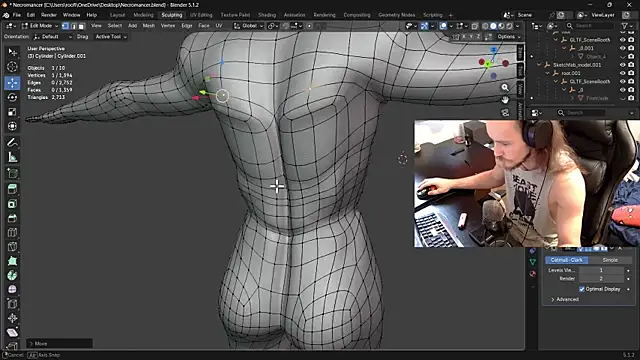Toggle X-ray display in viewport header
Screen dimensions: 640x360
(475, 26)
